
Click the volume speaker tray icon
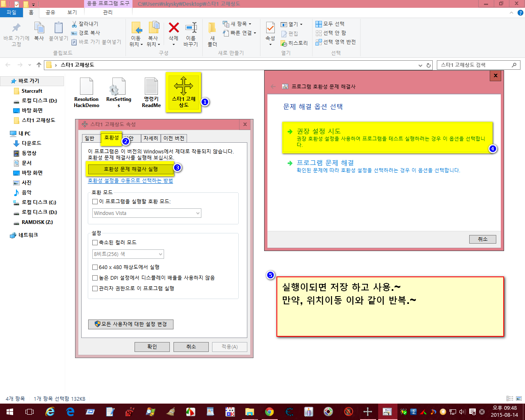[x=462, y=412]
